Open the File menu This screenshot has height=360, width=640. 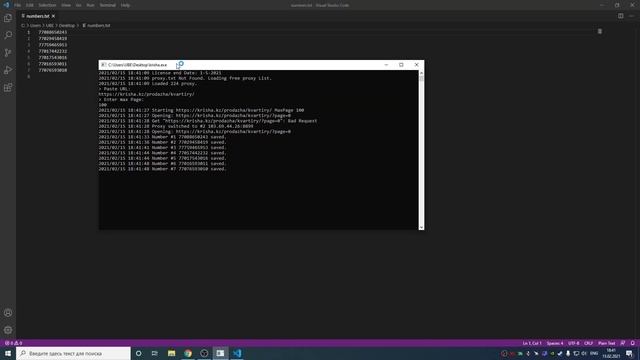tap(18, 5)
